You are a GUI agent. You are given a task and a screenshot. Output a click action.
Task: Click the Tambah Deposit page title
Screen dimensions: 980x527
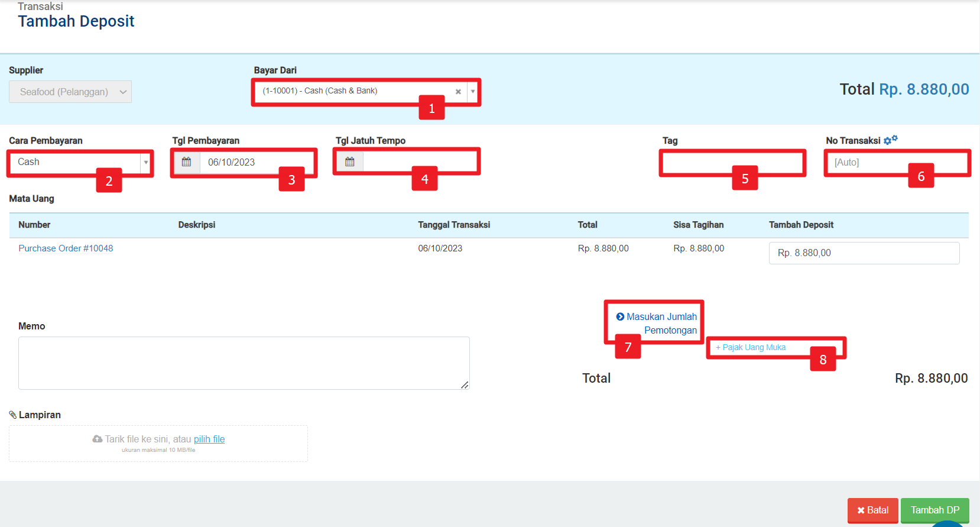(x=76, y=21)
